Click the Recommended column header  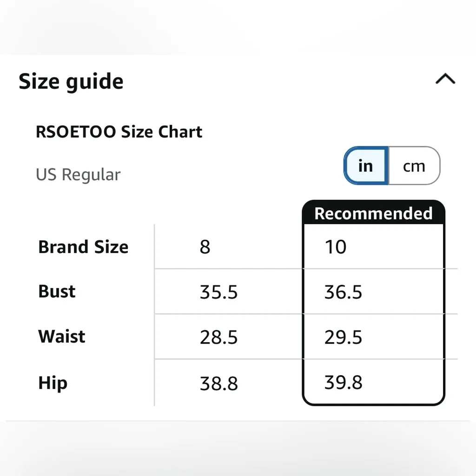[x=373, y=213]
